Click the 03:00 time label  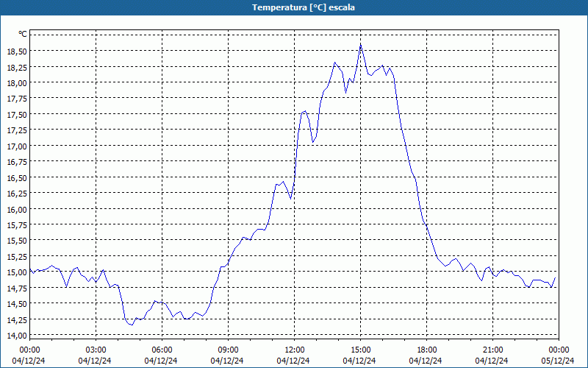coord(96,350)
